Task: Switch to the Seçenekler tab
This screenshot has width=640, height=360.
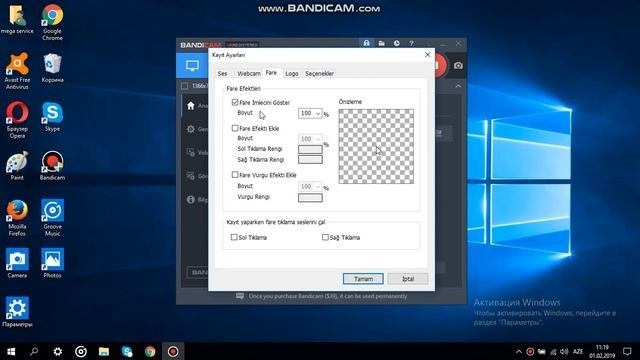Action: [320, 73]
